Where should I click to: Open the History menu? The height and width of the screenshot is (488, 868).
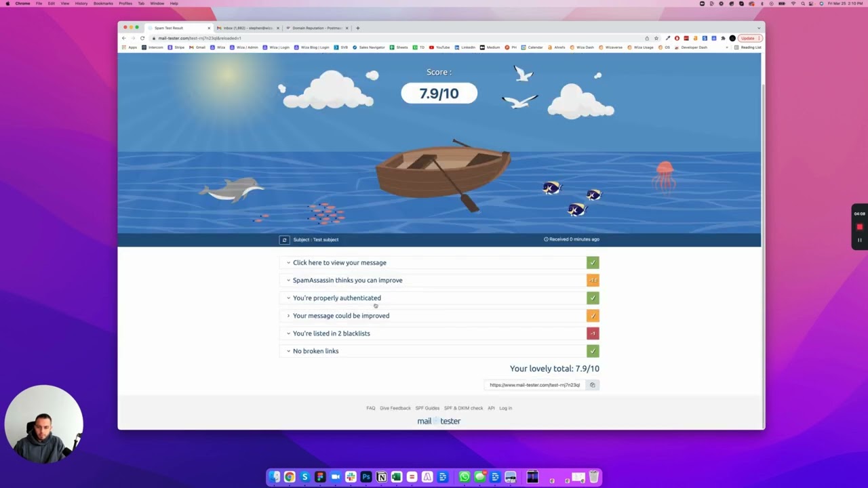click(81, 3)
